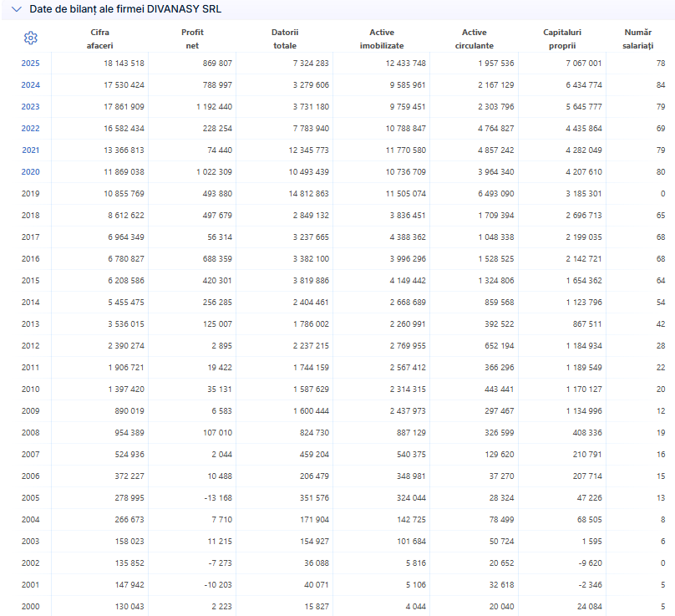Click the 2019 year row label
The image size is (675, 616).
[31, 194]
